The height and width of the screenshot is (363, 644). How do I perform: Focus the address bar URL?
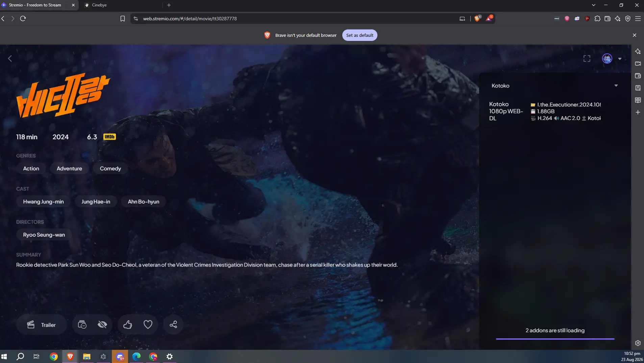tap(190, 19)
